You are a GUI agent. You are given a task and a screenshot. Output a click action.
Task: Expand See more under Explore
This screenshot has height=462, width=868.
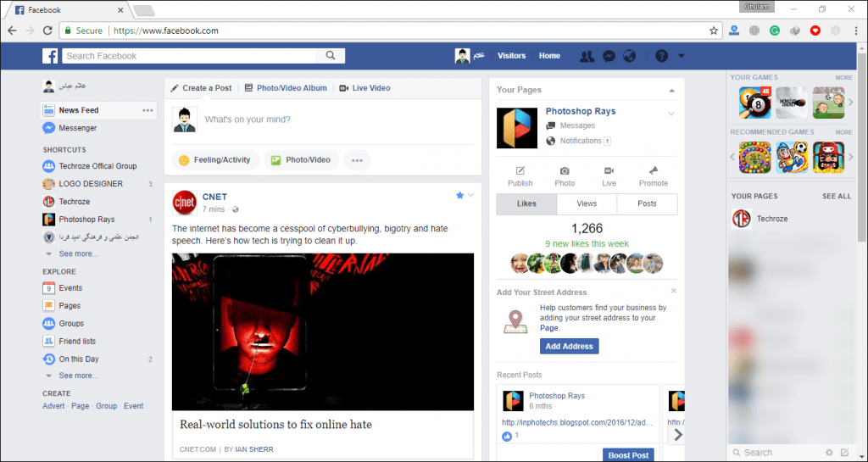coord(78,376)
